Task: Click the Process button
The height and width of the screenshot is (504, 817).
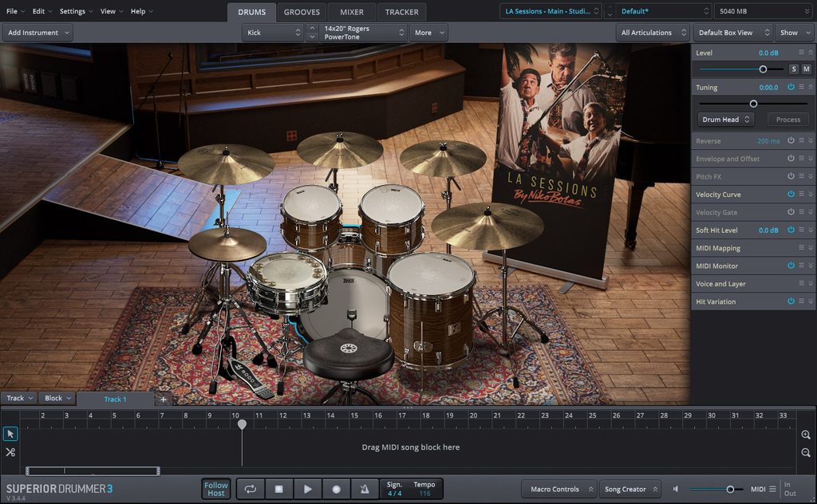Action: (787, 120)
